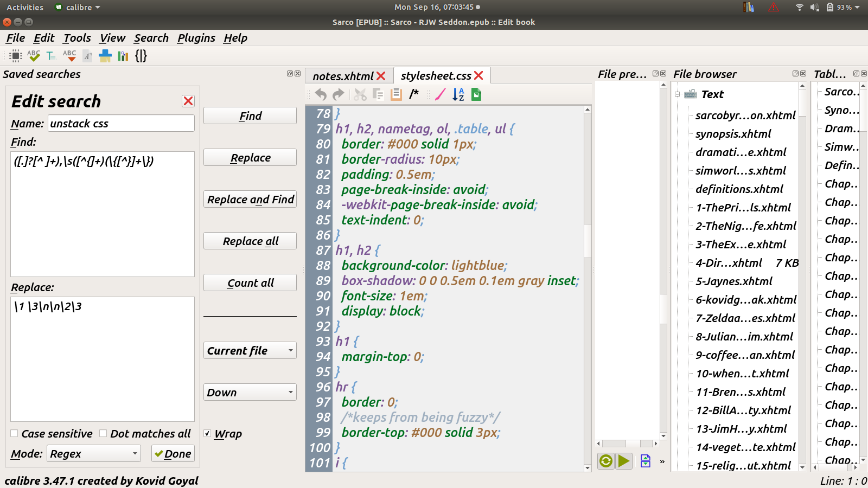Viewport: 868px width, 488px height.
Task: Open the Regex mode dropdown
Action: 94,453
